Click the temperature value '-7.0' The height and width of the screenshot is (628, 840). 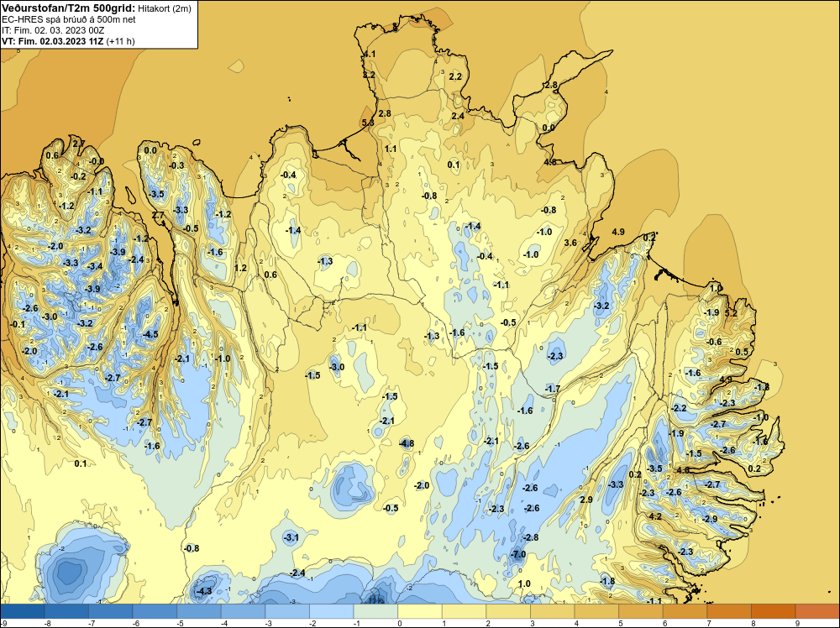[x=518, y=555]
